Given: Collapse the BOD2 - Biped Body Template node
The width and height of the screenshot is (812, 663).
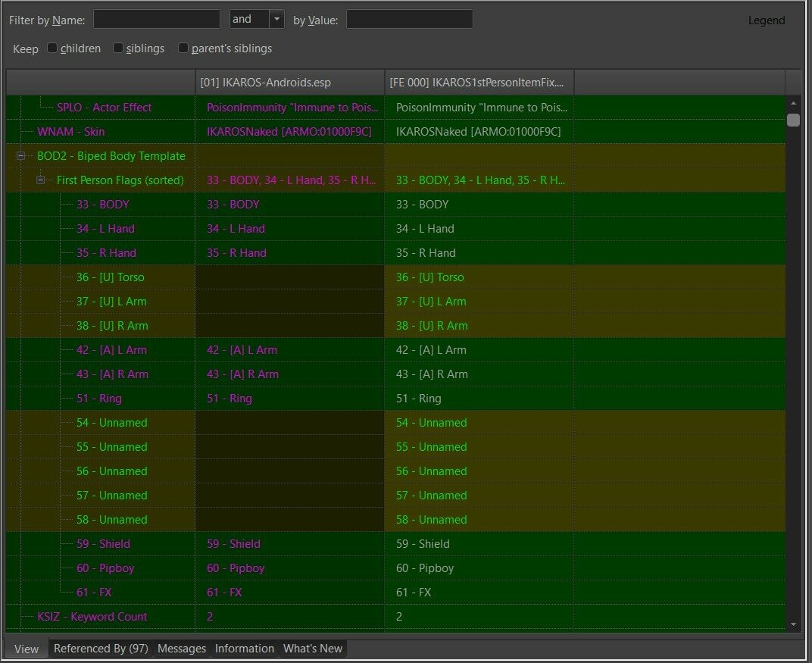Looking at the screenshot, I should click(x=20, y=155).
